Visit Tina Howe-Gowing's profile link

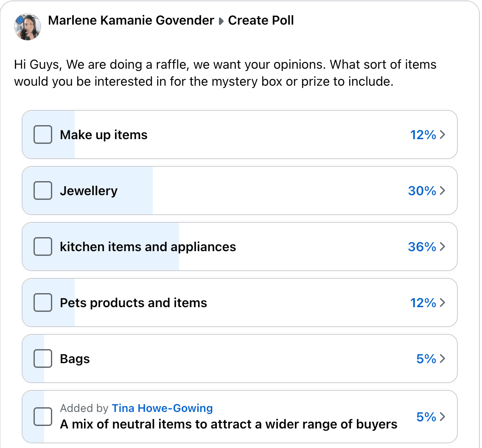point(162,409)
